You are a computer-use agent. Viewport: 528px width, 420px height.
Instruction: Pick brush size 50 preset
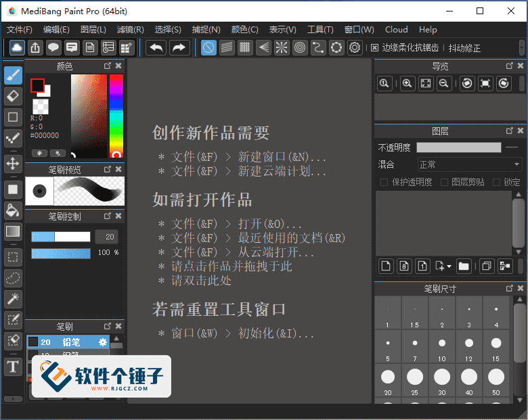496,380
